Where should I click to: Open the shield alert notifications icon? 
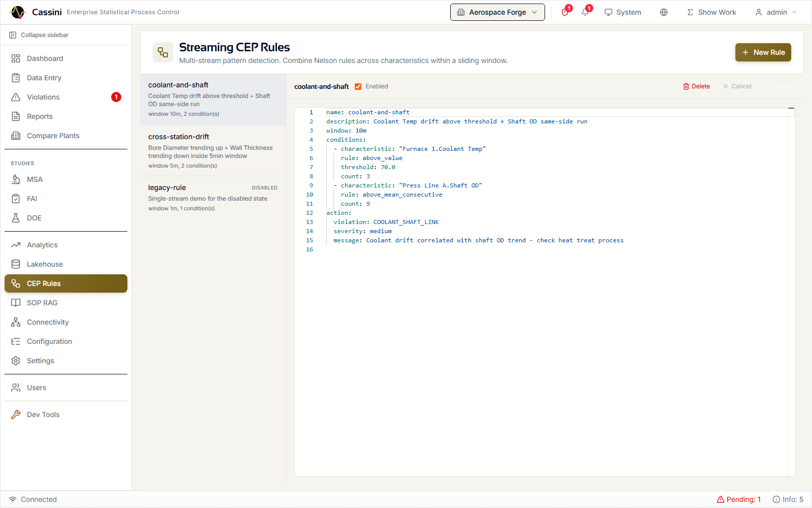point(565,12)
